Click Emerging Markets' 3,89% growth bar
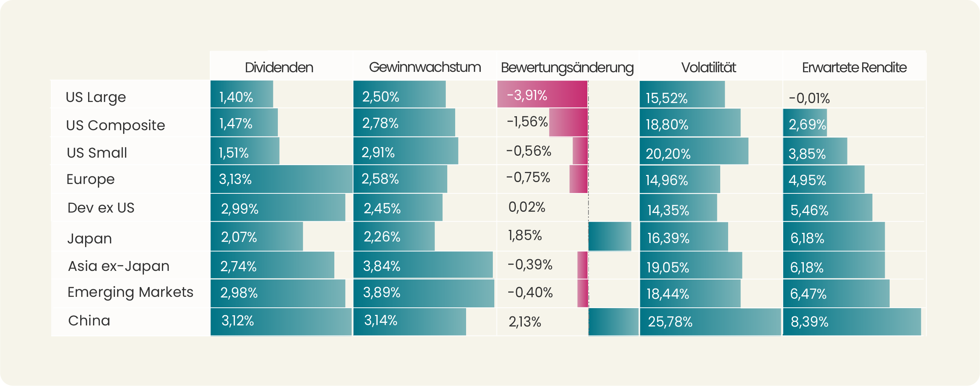 (x=424, y=293)
